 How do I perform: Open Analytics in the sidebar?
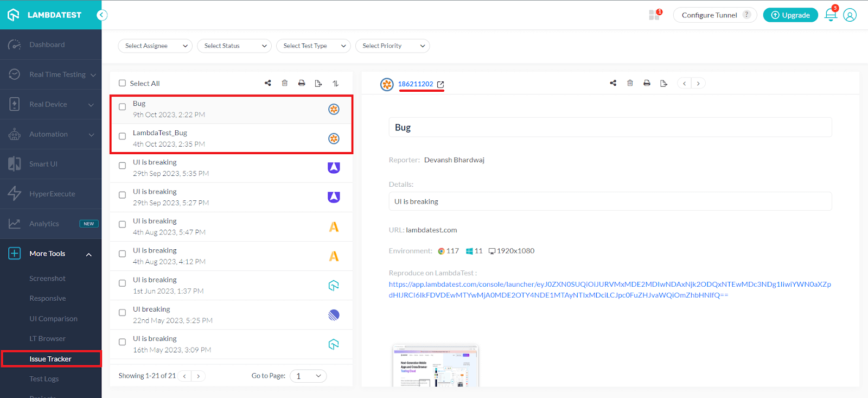tap(51, 224)
